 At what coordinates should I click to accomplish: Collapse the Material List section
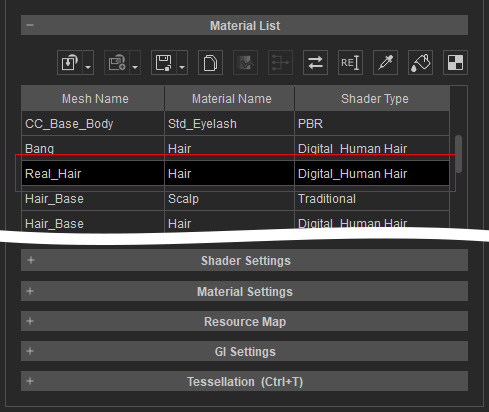click(x=30, y=25)
